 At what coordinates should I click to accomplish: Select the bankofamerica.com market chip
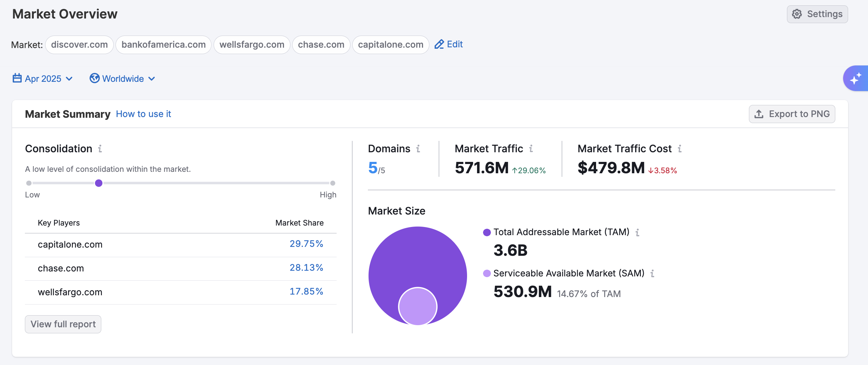pyautogui.click(x=164, y=45)
